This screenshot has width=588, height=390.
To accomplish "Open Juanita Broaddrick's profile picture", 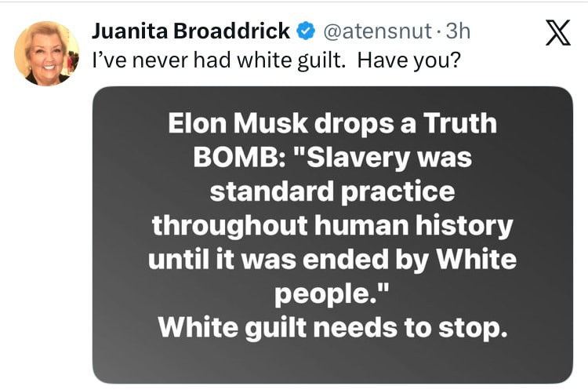I will point(46,53).
